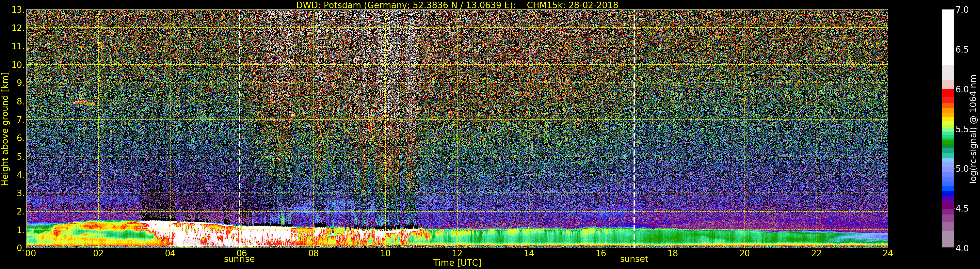Click the x-axis tick label 06
The height and width of the screenshot is (269, 980).
[242, 253]
